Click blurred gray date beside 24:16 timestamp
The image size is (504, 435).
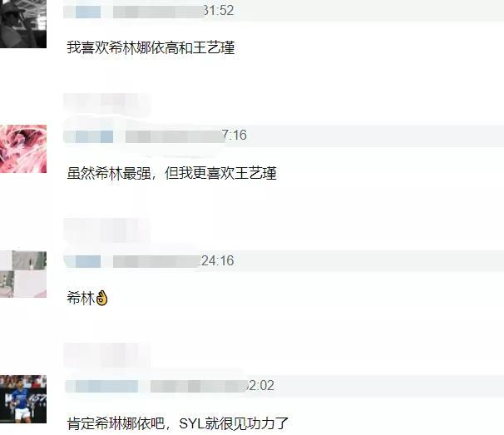click(x=157, y=262)
